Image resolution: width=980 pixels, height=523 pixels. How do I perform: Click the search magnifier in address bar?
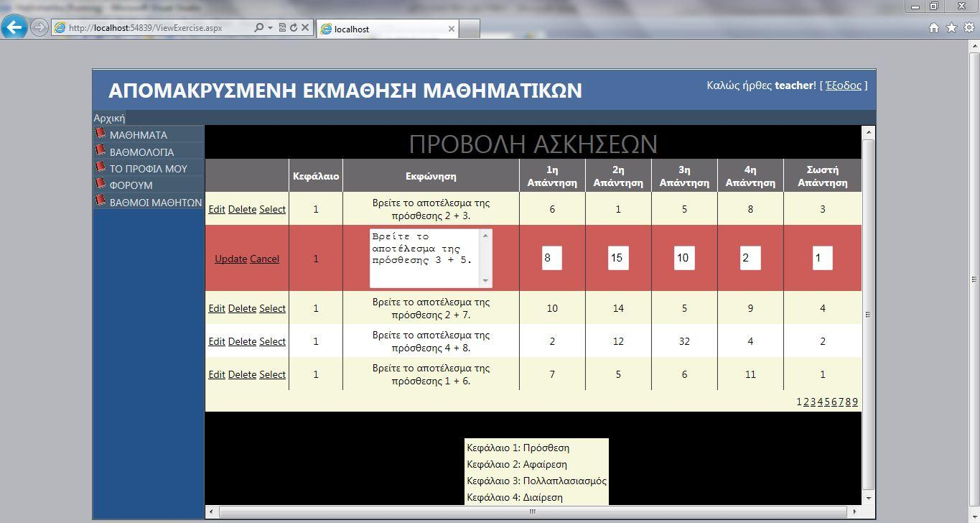point(258,28)
